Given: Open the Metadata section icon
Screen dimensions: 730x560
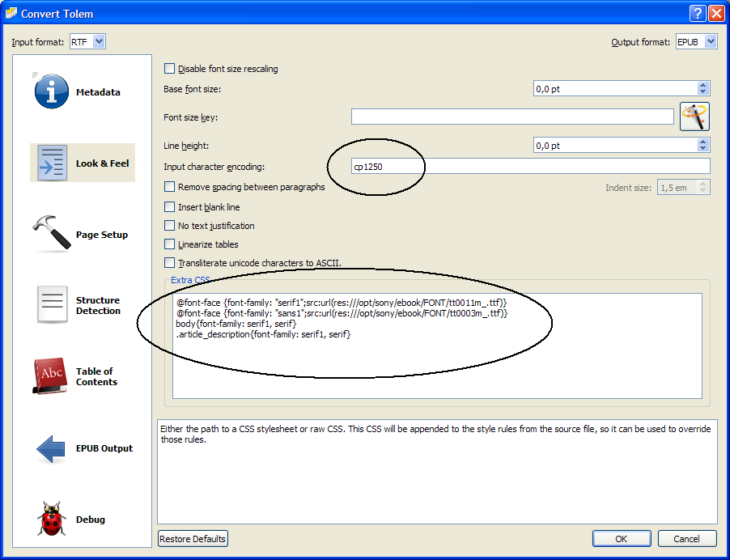Looking at the screenshot, I should [51, 91].
